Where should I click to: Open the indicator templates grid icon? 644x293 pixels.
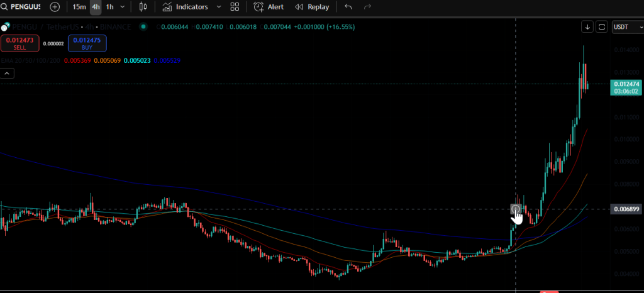[x=235, y=7]
